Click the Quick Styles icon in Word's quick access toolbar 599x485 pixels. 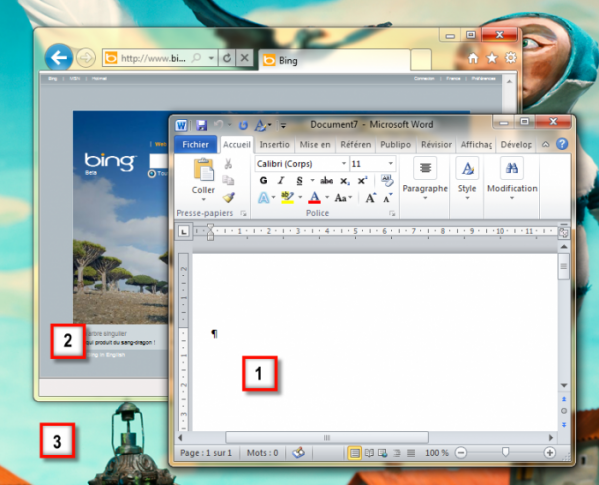261,125
